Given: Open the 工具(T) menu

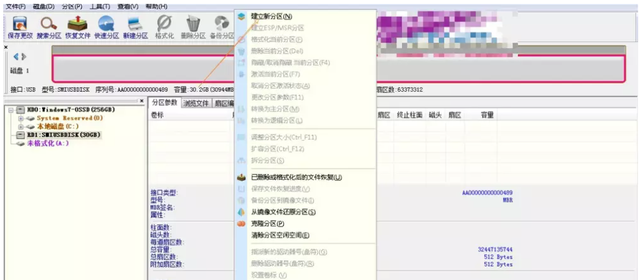Looking at the screenshot, I should pos(100,6).
